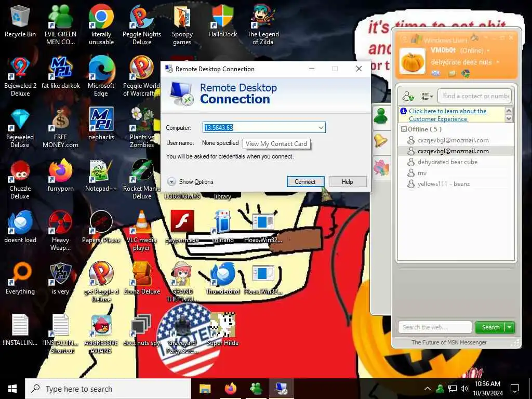Click the Computer address field in Remote Desktop
532x399 pixels.
(x=260, y=128)
